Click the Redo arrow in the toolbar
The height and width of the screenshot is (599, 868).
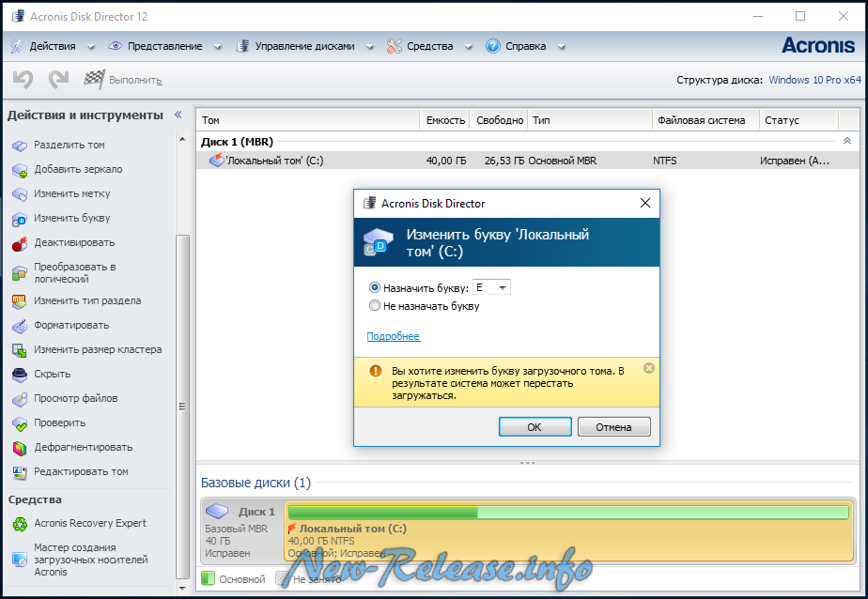point(58,80)
